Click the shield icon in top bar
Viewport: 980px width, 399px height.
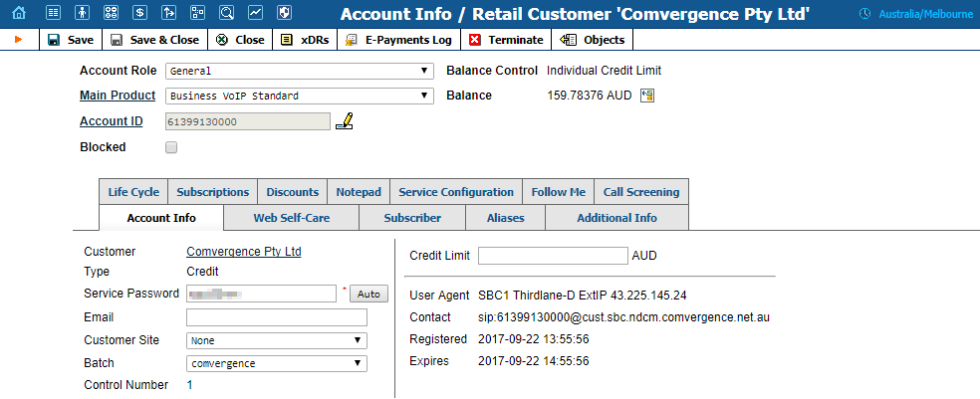pyautogui.click(x=285, y=14)
